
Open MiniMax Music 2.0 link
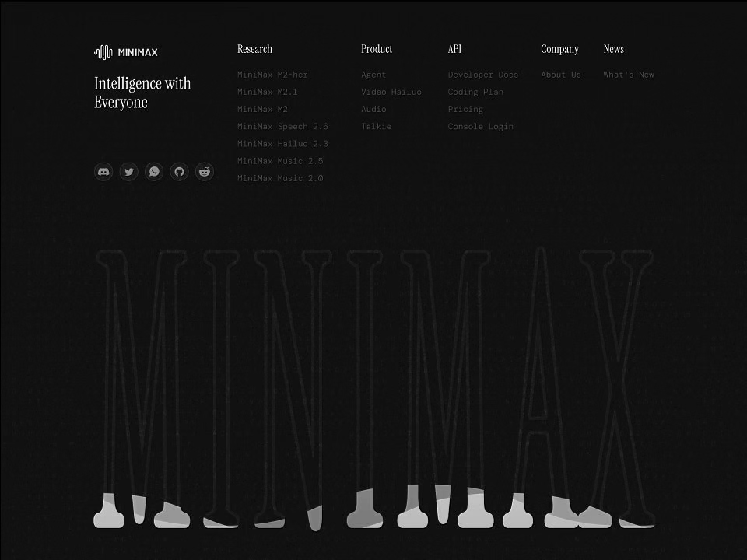coord(280,178)
